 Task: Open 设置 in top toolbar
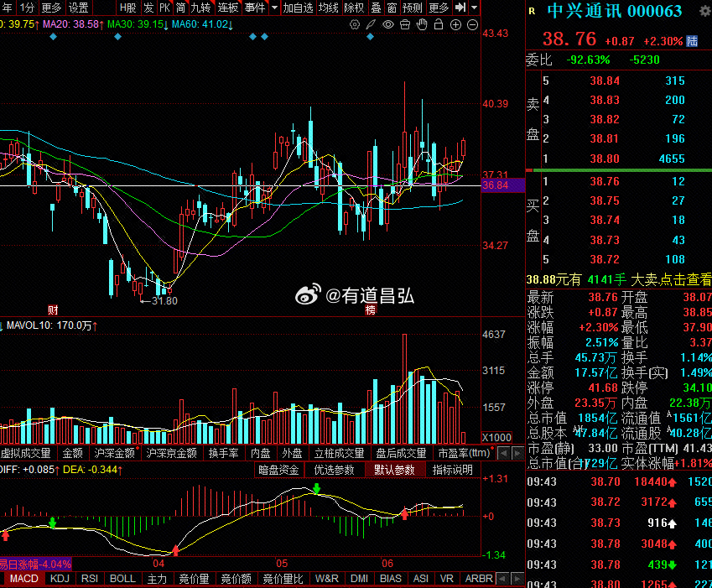(78, 8)
